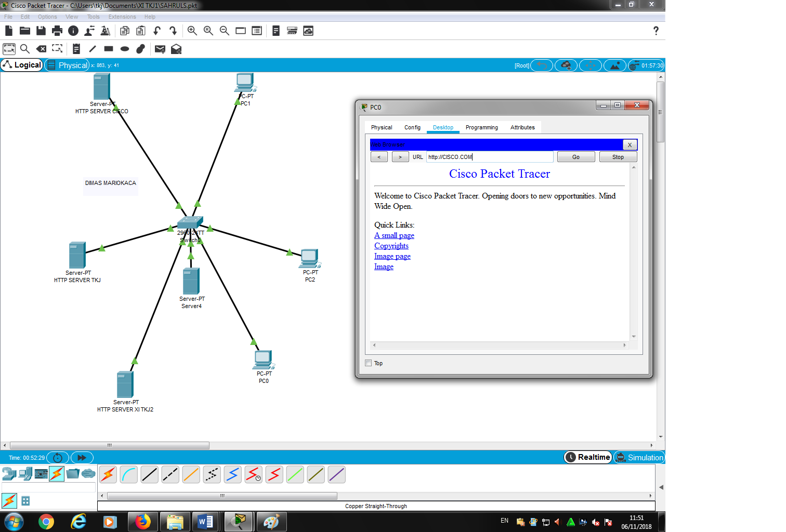Open the File menu
This screenshot has width=786, height=532.
tap(8, 17)
